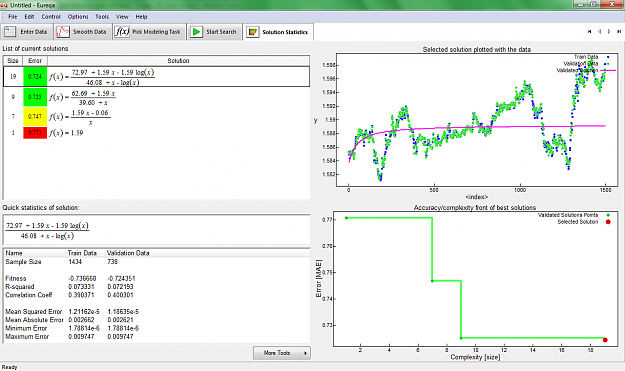Viewport: 625px width, 371px height.
Task: Select the Maximum Error row
Action: tap(156, 337)
